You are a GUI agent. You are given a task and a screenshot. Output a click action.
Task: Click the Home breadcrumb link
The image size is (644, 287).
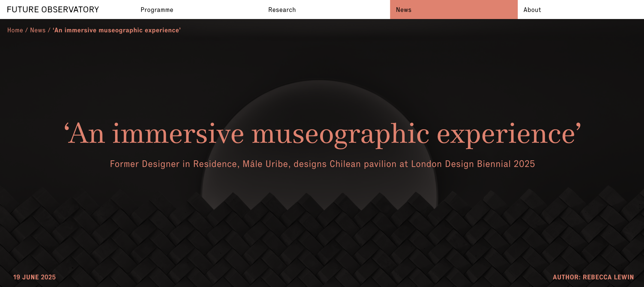pos(15,30)
